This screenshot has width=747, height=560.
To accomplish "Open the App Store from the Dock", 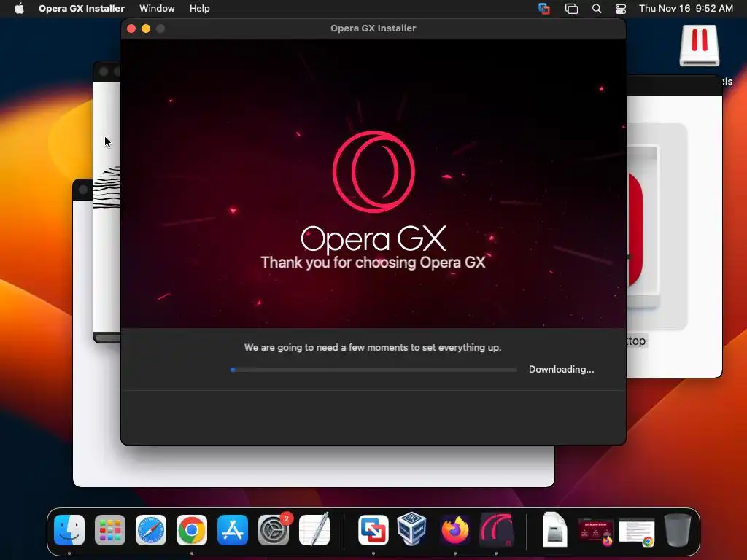I will [x=233, y=530].
